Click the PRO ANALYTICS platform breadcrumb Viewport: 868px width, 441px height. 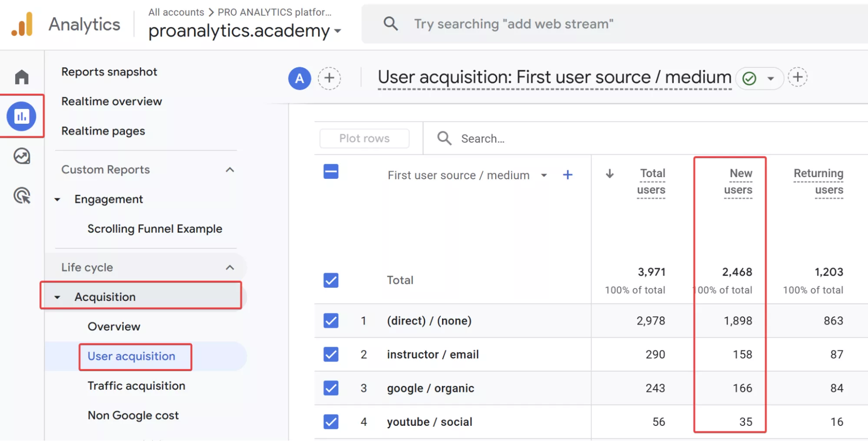click(274, 12)
